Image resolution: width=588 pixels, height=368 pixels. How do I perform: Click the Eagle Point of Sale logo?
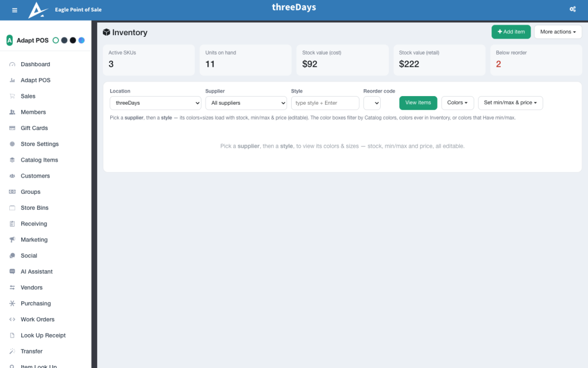[38, 10]
